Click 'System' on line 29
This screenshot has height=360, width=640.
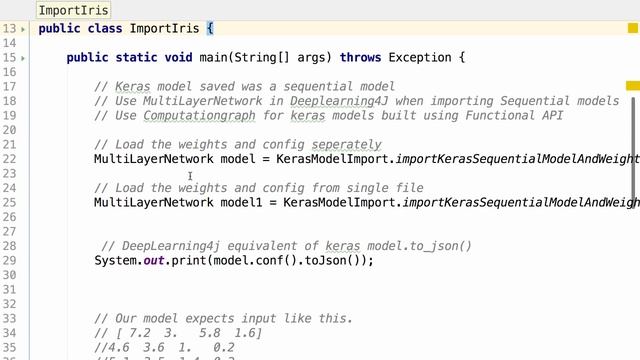115,261
